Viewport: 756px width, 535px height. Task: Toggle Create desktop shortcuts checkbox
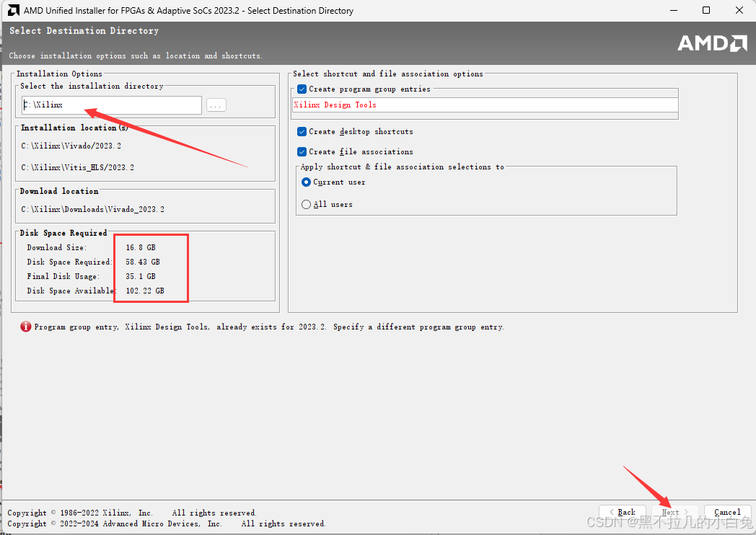click(302, 131)
